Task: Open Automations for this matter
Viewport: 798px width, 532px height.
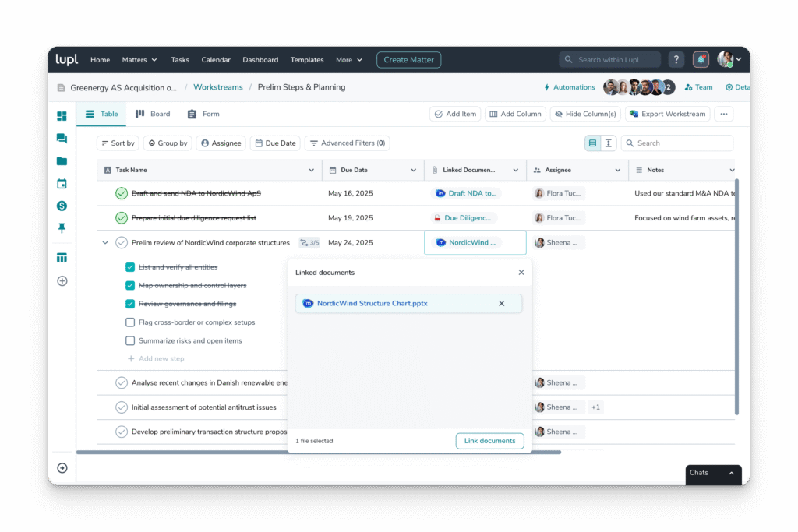Action: pyautogui.click(x=570, y=87)
